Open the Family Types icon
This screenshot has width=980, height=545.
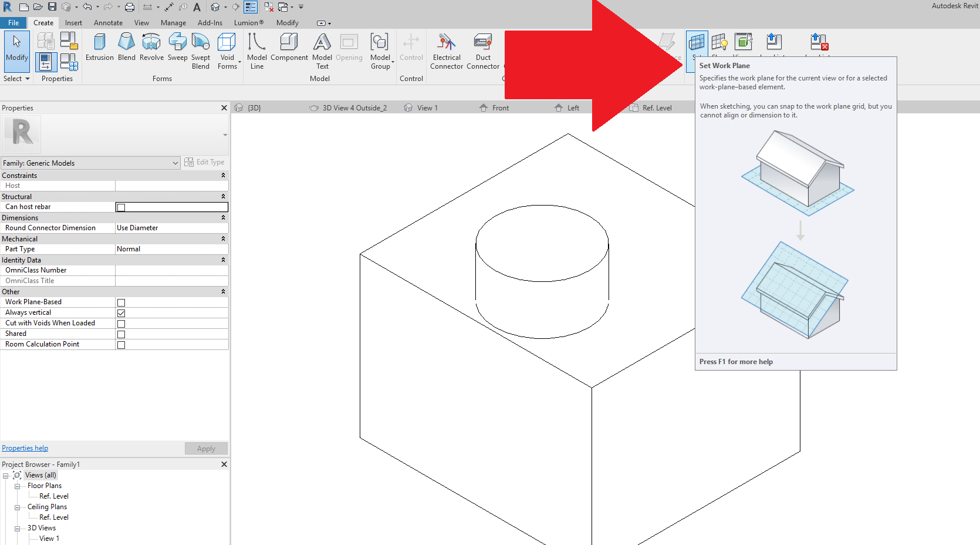69,62
